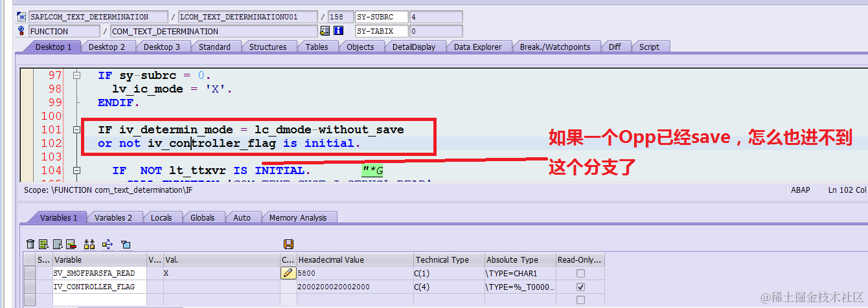Image resolution: width=868 pixels, height=308 pixels.
Task: Click the Read-Only column header
Action: click(x=580, y=259)
